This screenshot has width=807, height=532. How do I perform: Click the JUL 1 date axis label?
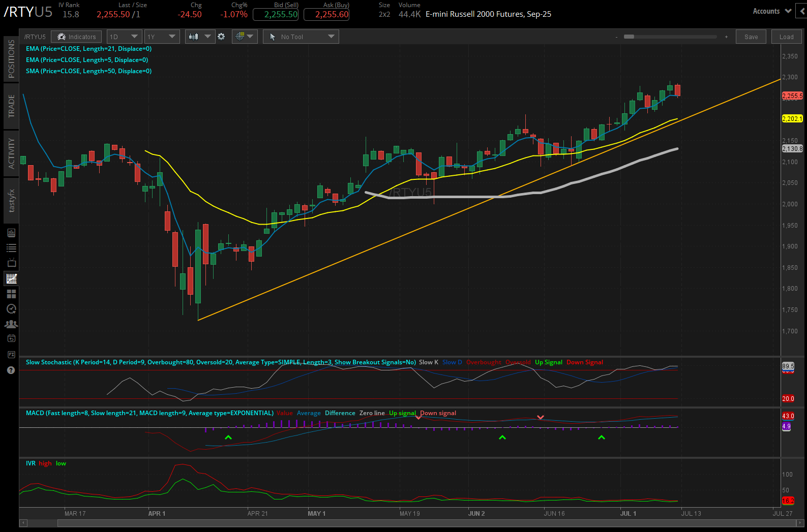(628, 513)
